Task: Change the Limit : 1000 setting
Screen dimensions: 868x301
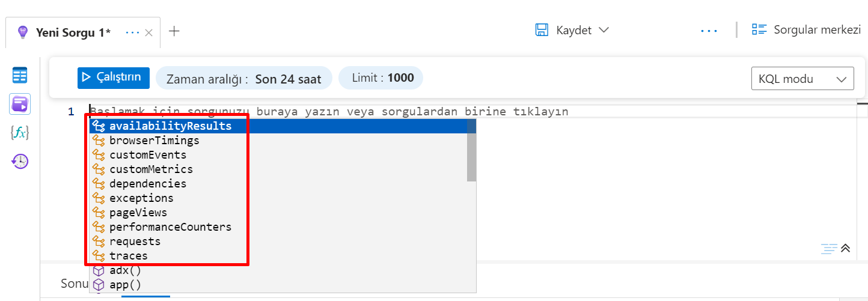Action: [x=381, y=78]
